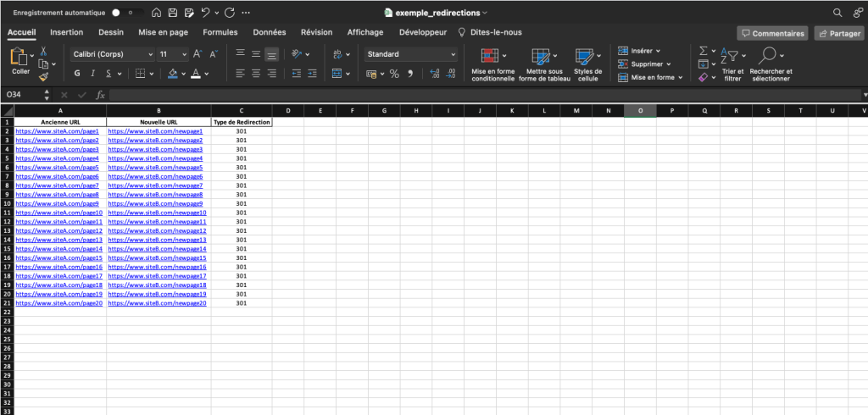Click the Redo arrow
Image resolution: width=868 pixels, height=415 pixels.
point(230,12)
